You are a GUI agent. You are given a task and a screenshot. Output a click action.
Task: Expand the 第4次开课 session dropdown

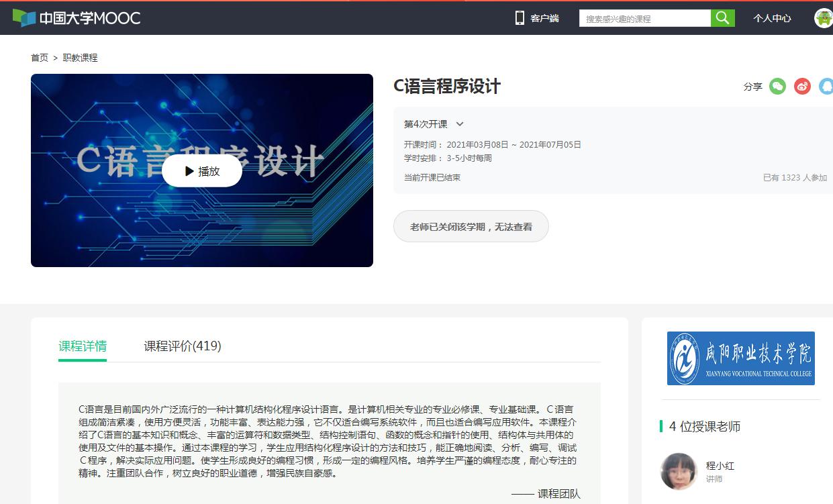click(x=460, y=124)
